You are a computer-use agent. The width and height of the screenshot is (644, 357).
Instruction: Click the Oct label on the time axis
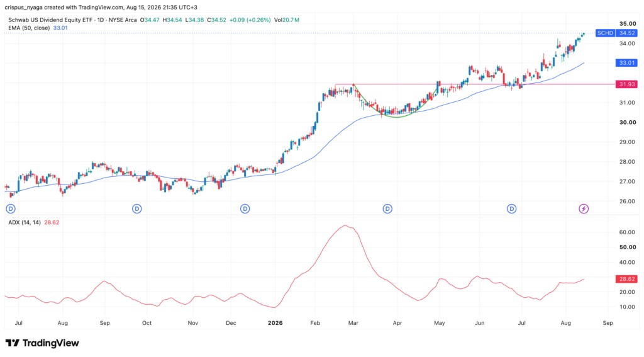pos(147,323)
